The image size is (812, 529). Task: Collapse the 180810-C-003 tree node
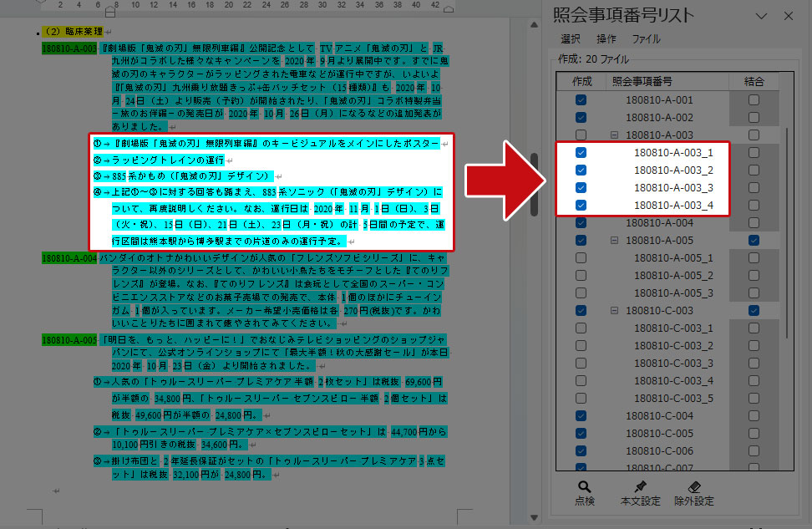coord(614,311)
